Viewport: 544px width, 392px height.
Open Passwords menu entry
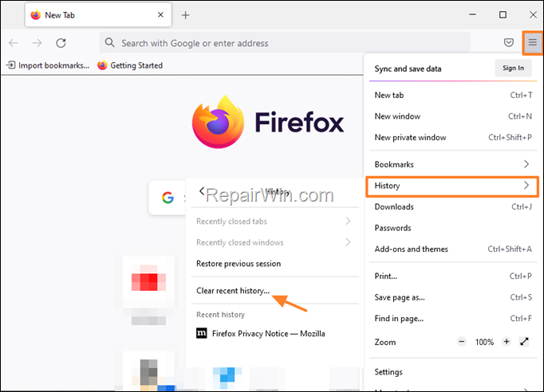coord(453,228)
